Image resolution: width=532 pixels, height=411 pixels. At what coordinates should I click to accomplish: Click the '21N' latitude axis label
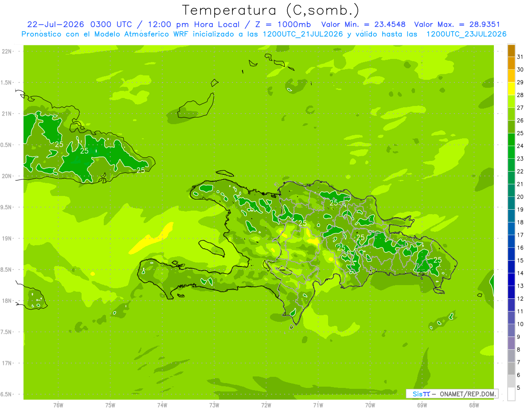(x=7, y=114)
